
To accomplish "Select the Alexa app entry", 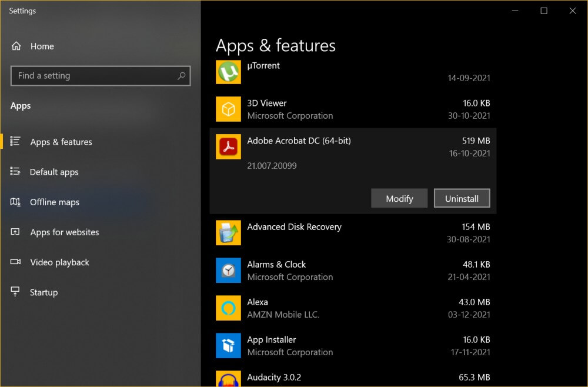I will [x=353, y=308].
